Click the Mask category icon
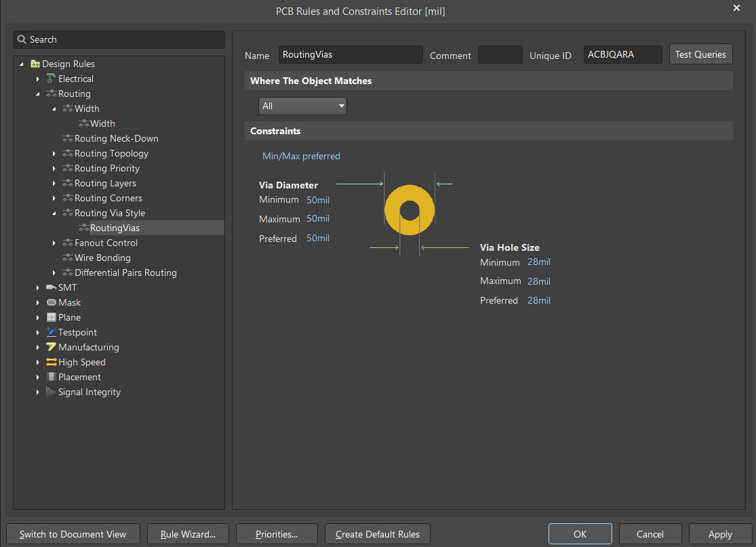Screen dimensions: 756x547 click(51, 303)
